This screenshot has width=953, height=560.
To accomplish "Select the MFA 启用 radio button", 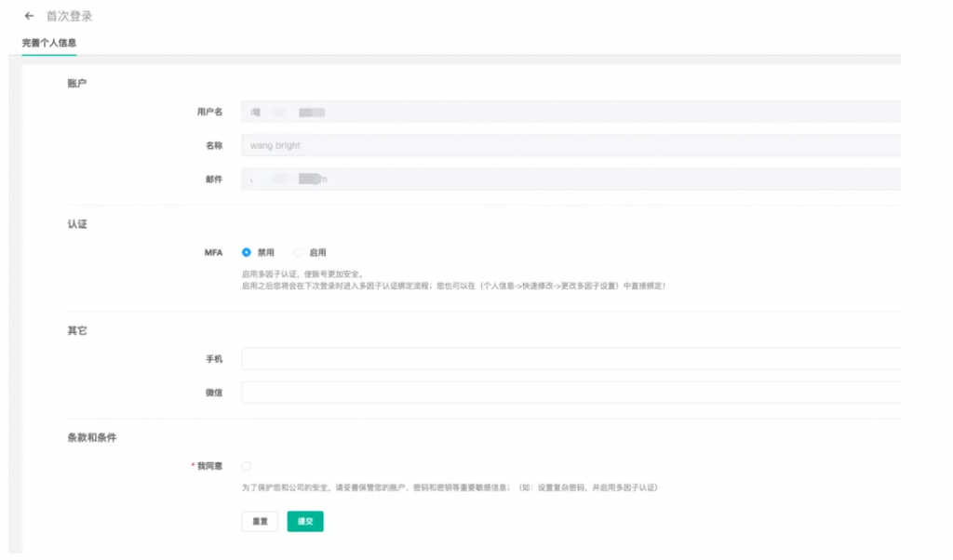I will click(298, 252).
